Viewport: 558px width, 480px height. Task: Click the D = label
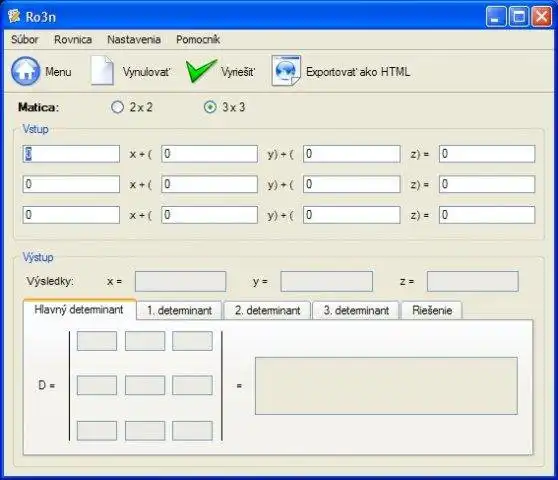[x=47, y=385]
